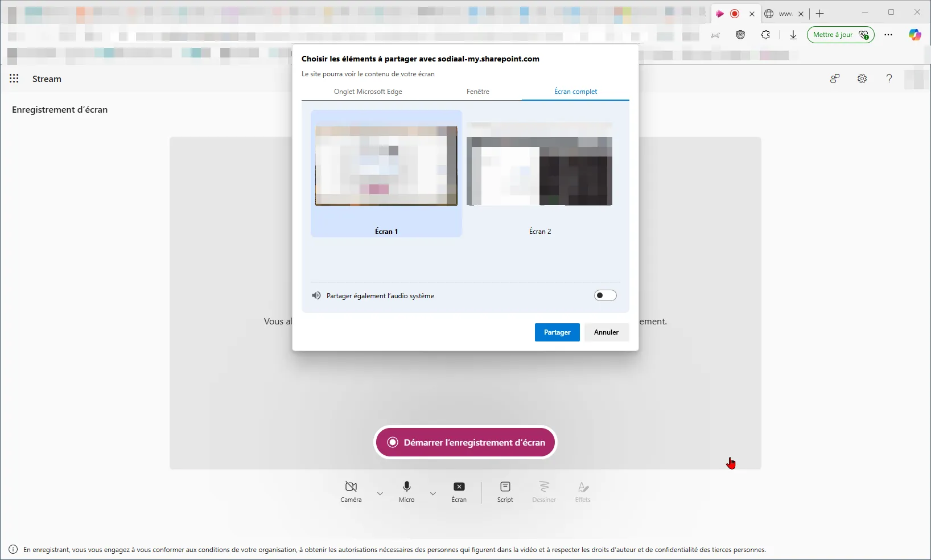Viewport: 931px width, 560px height.
Task: Click the speaker icon beside audio option
Action: click(x=316, y=295)
